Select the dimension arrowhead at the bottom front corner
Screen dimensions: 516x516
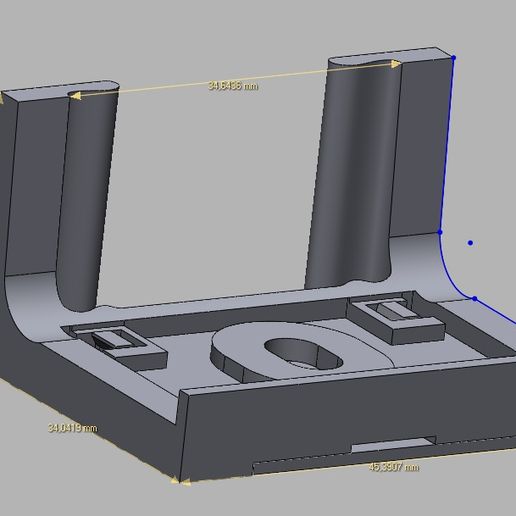pos(180,481)
